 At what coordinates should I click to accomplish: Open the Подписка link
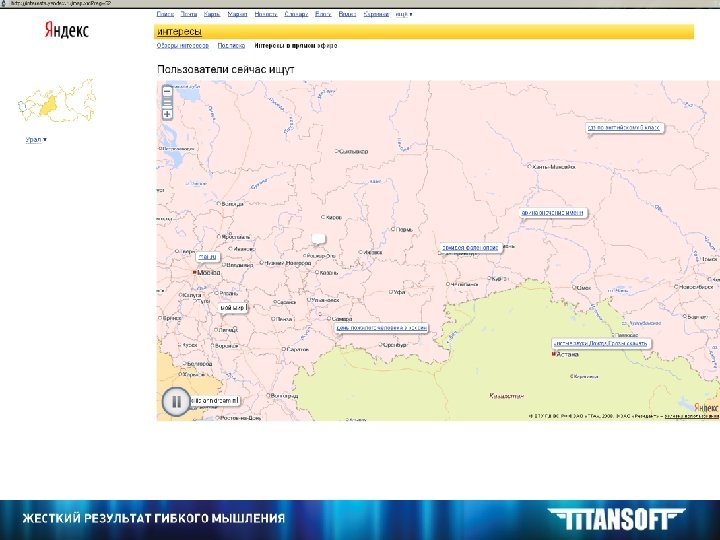[231, 45]
